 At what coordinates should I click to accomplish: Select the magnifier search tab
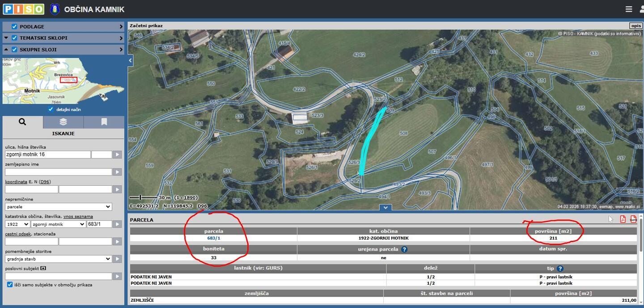(x=22, y=122)
